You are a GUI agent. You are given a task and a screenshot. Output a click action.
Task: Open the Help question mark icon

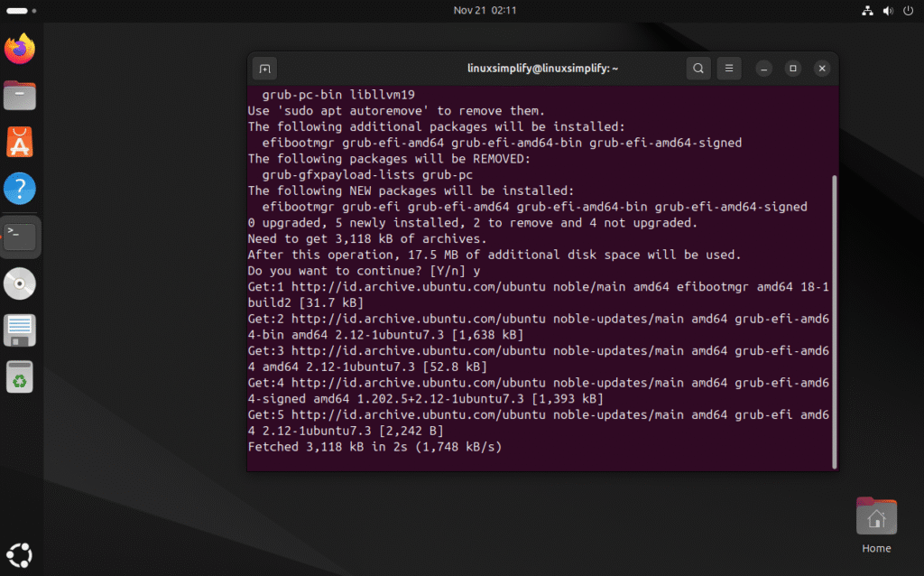(20, 189)
